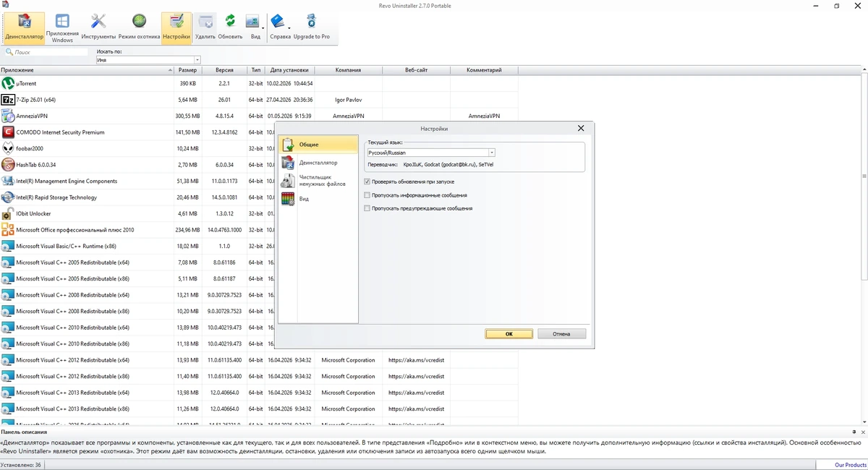Viewport: 868px width, 470px height.
Task: Expand the Справка toolbar dropdown arrow
Action: pyautogui.click(x=291, y=29)
